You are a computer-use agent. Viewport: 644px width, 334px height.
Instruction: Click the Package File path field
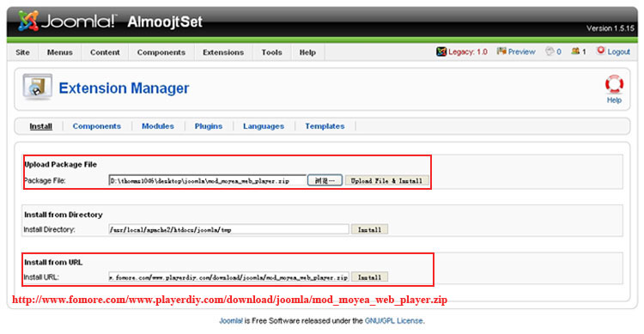208,180
